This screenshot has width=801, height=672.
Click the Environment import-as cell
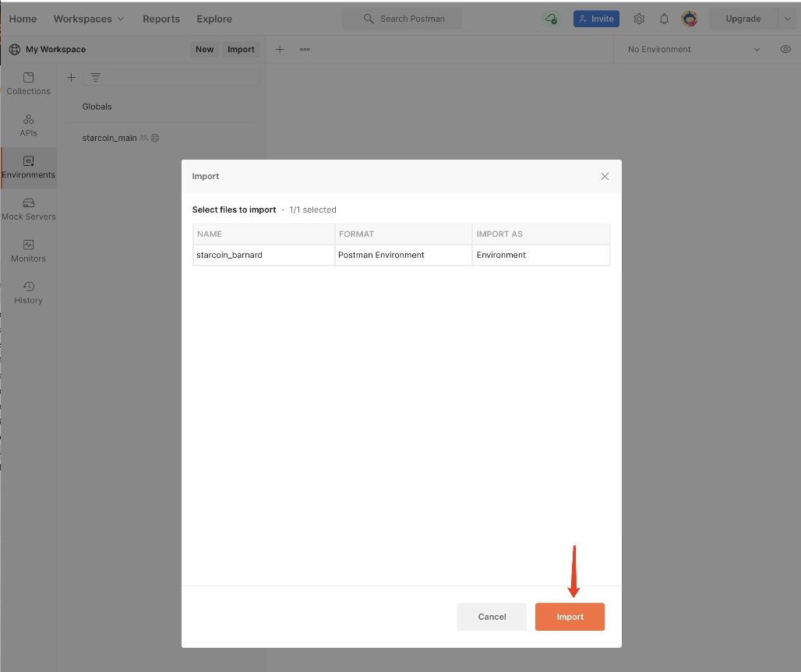pos(541,255)
